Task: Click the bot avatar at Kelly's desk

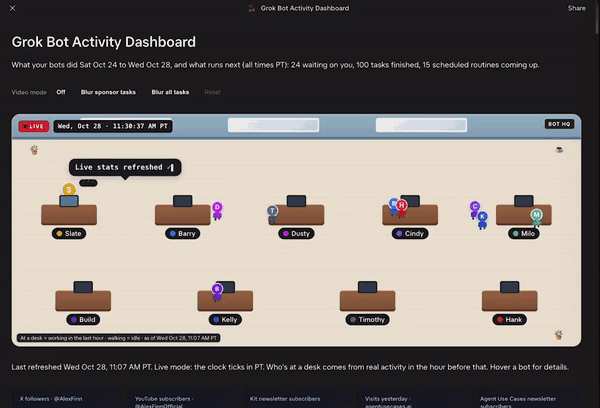Action: (x=217, y=292)
